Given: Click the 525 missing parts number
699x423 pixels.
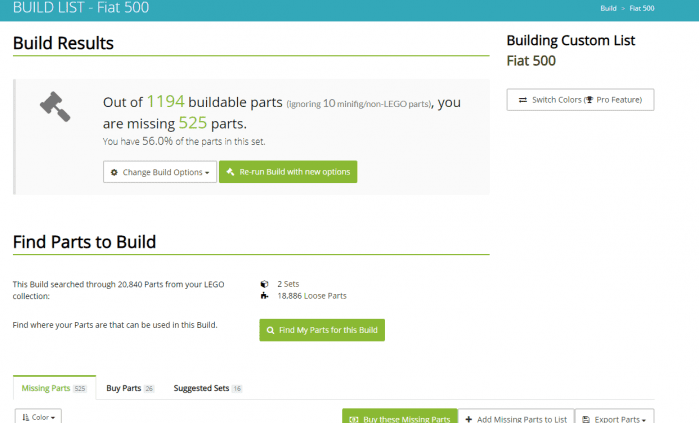Looking at the screenshot, I should pos(193,123).
